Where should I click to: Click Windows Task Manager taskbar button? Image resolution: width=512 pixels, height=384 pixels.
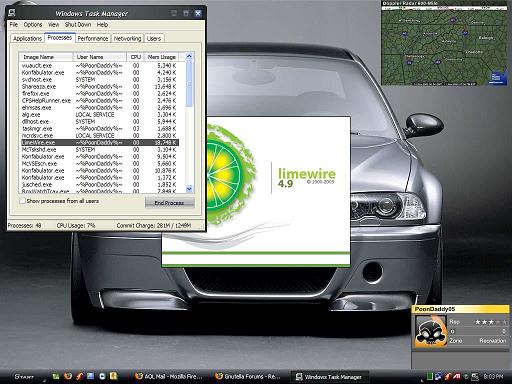pos(329,377)
